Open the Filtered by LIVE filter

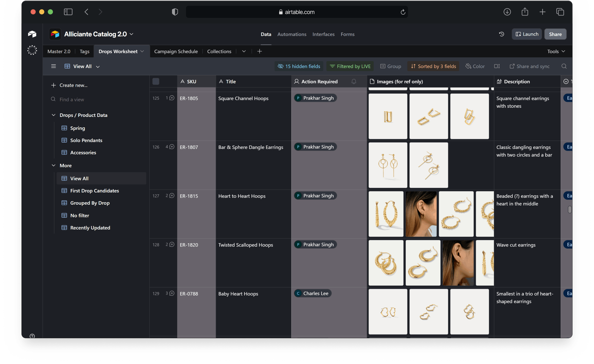[350, 66]
